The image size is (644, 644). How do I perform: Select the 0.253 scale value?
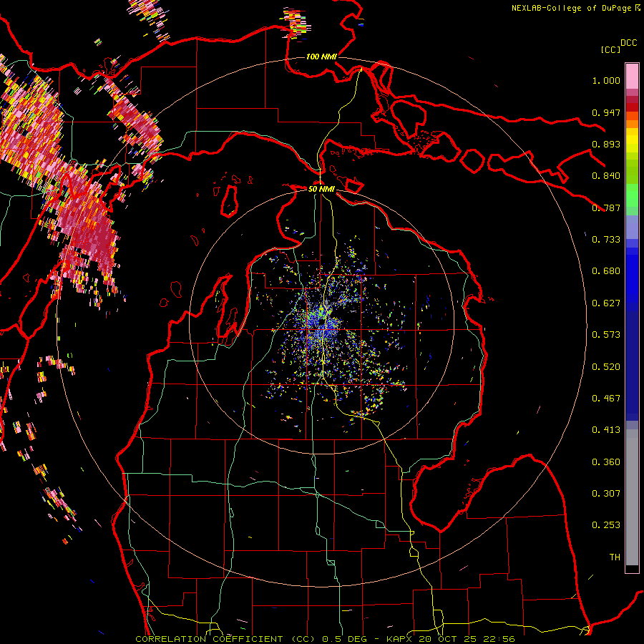click(x=606, y=525)
